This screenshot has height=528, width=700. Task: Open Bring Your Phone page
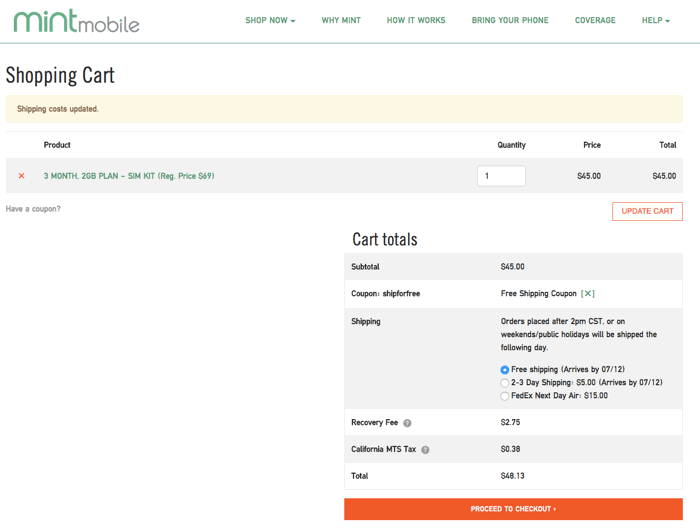pyautogui.click(x=510, y=20)
